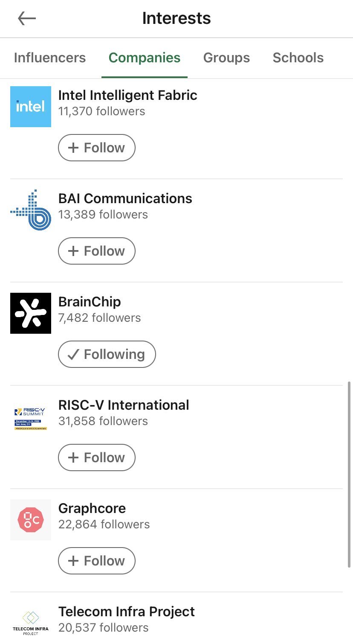Open the RISC-V International company name
This screenshot has width=353, height=644.
coord(124,405)
